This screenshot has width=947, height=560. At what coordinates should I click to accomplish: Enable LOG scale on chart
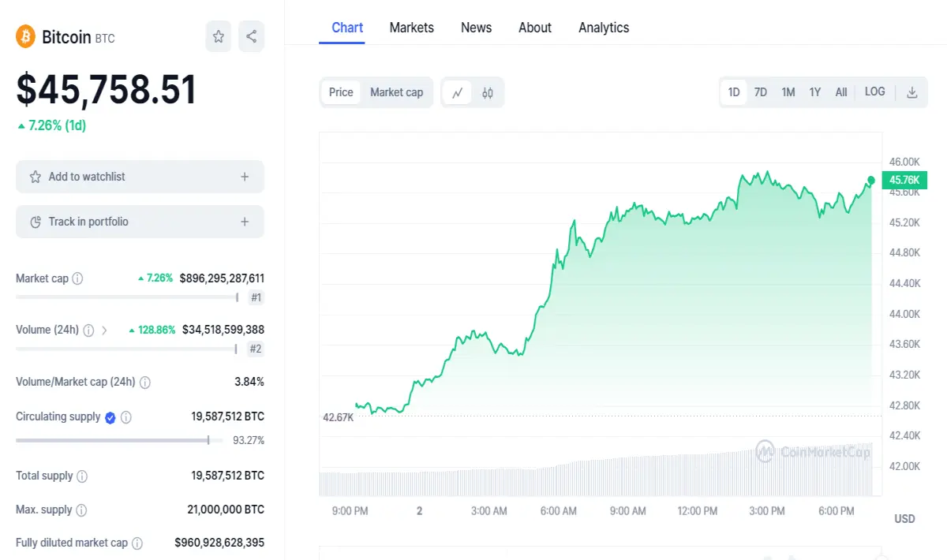pyautogui.click(x=874, y=91)
